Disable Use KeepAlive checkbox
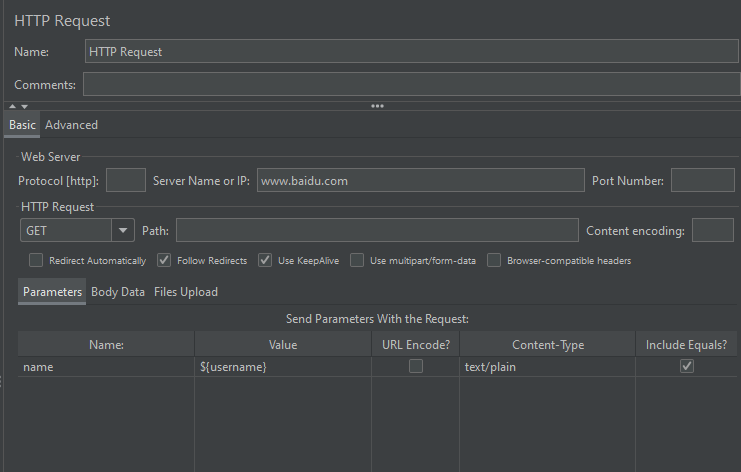Screen dimensions: 741x472 [265, 260]
